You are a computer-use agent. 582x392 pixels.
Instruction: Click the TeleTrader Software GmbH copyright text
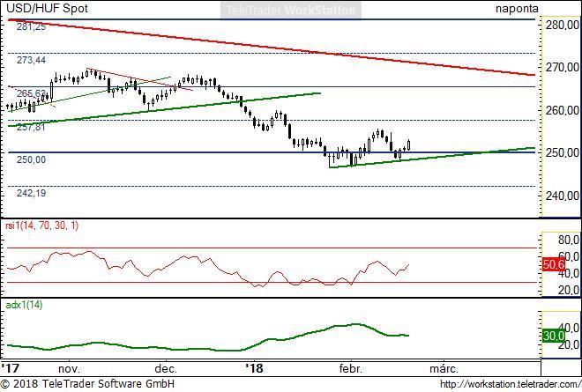point(87,384)
